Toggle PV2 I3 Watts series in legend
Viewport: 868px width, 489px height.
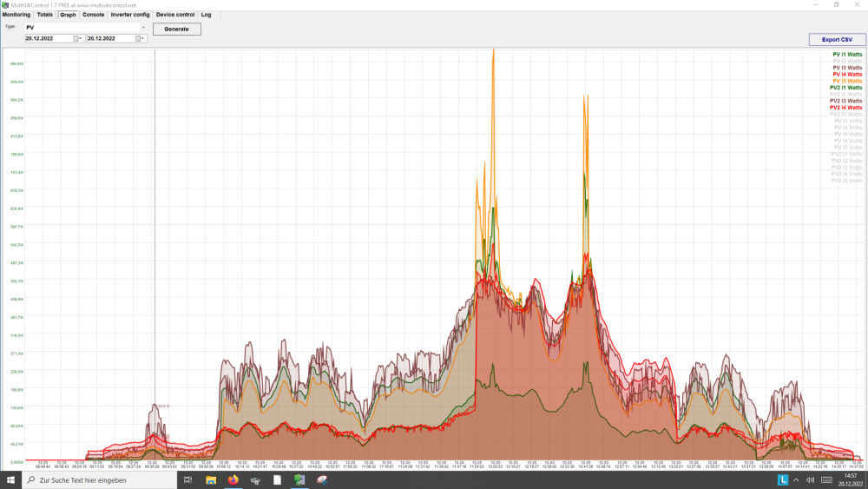(x=845, y=101)
